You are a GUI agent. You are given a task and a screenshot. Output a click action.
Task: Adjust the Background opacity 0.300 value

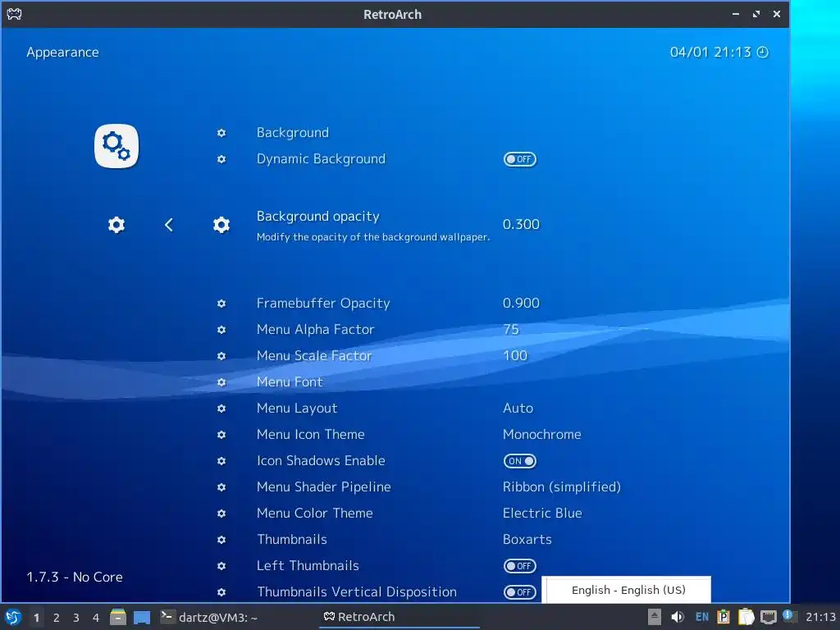[521, 225]
